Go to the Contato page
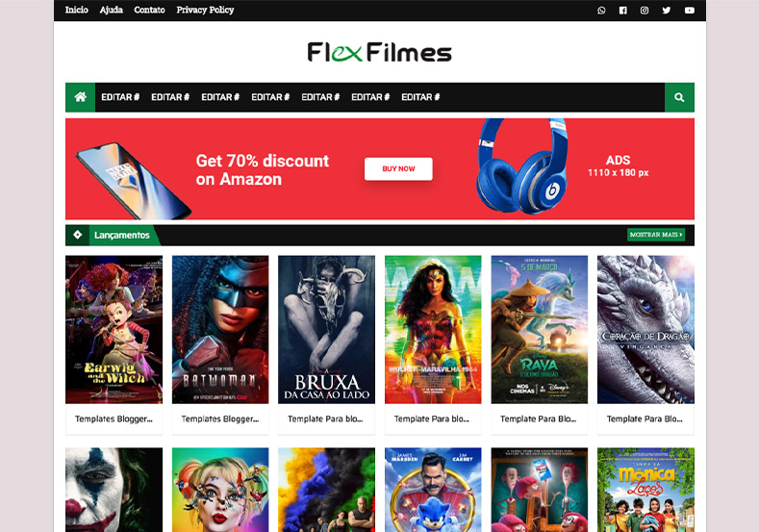This screenshot has width=759, height=532. pyautogui.click(x=149, y=10)
